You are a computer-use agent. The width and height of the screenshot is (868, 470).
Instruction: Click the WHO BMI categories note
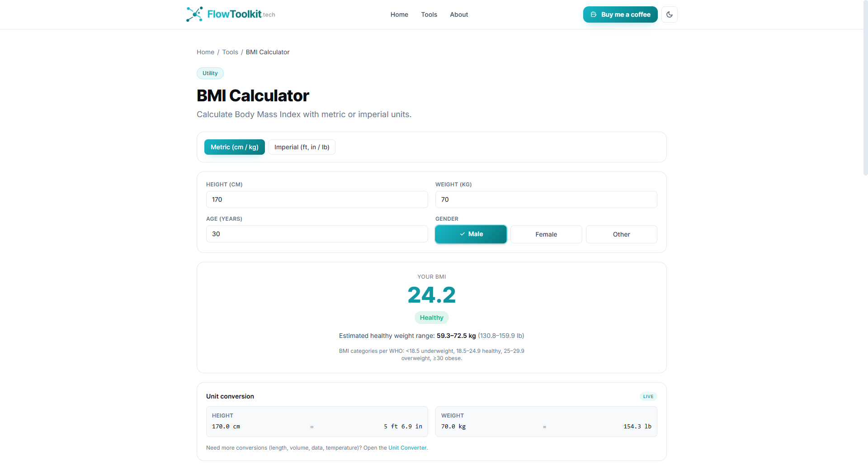pos(432,355)
